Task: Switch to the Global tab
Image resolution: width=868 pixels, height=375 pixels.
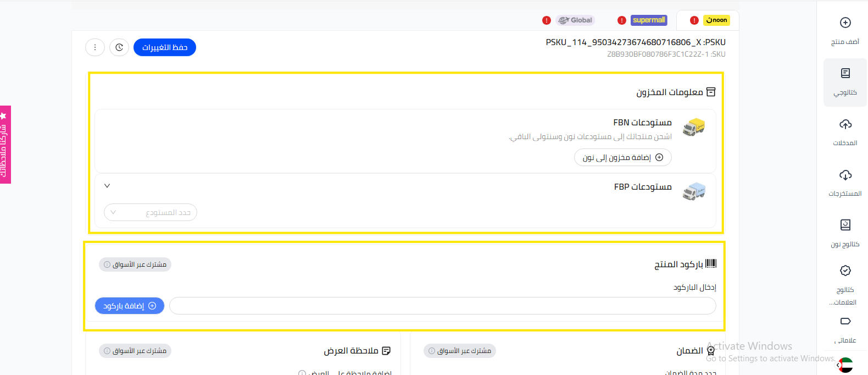Action: click(575, 20)
